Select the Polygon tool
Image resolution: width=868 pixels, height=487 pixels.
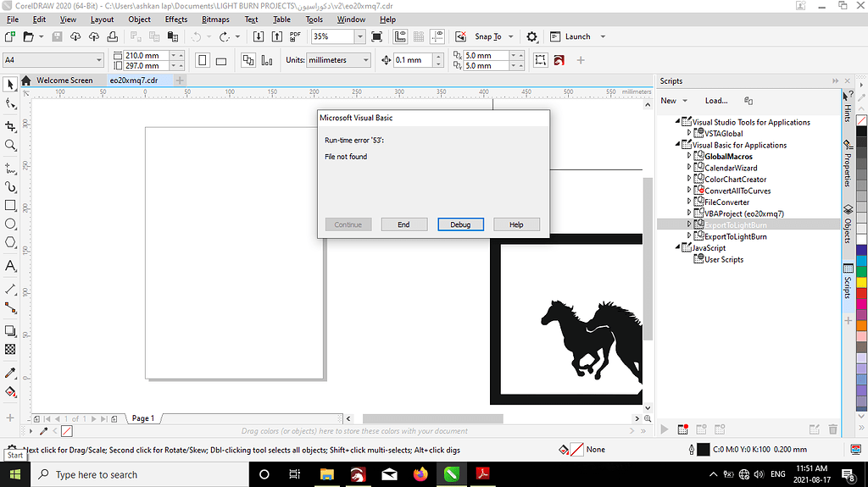point(10,242)
